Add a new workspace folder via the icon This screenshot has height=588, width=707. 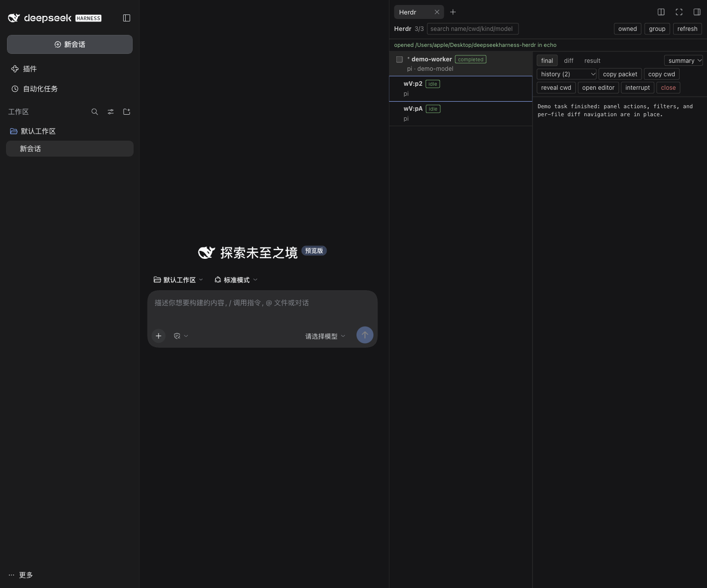127,112
